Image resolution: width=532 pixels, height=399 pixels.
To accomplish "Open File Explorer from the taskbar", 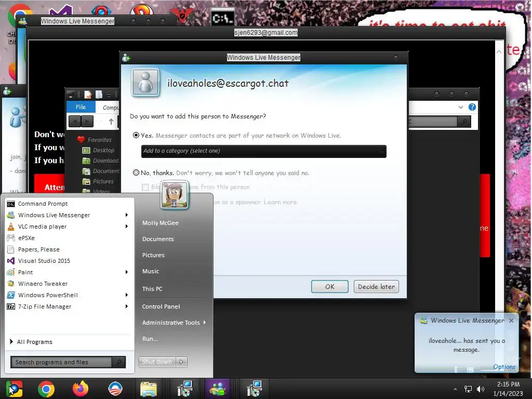I will 149,389.
